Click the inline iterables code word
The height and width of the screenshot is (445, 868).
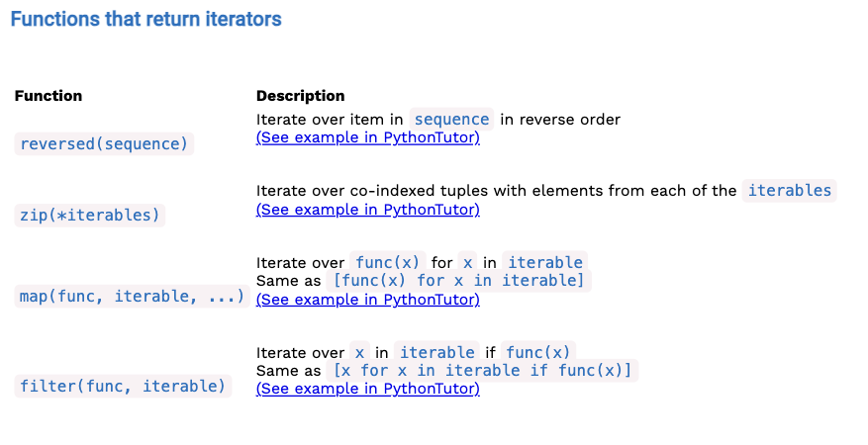[790, 191]
